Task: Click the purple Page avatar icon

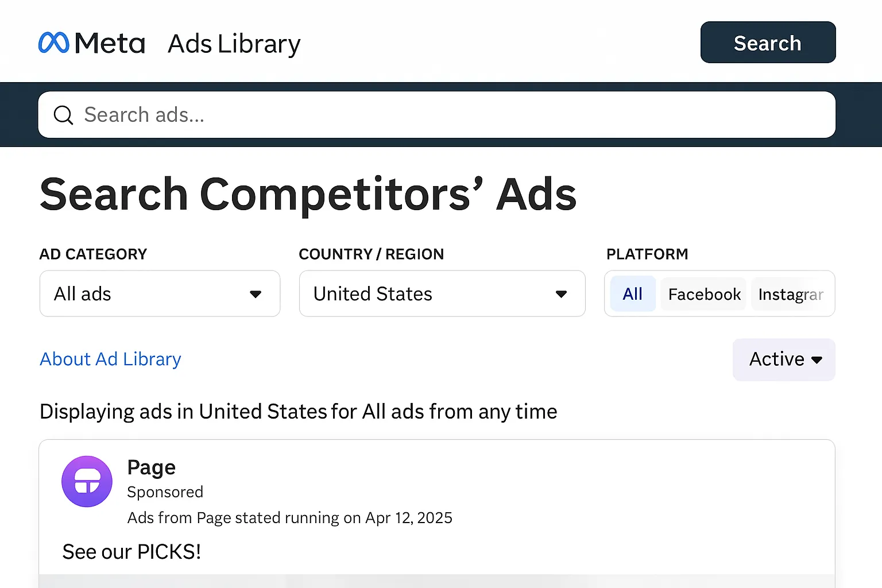Action: tap(87, 481)
